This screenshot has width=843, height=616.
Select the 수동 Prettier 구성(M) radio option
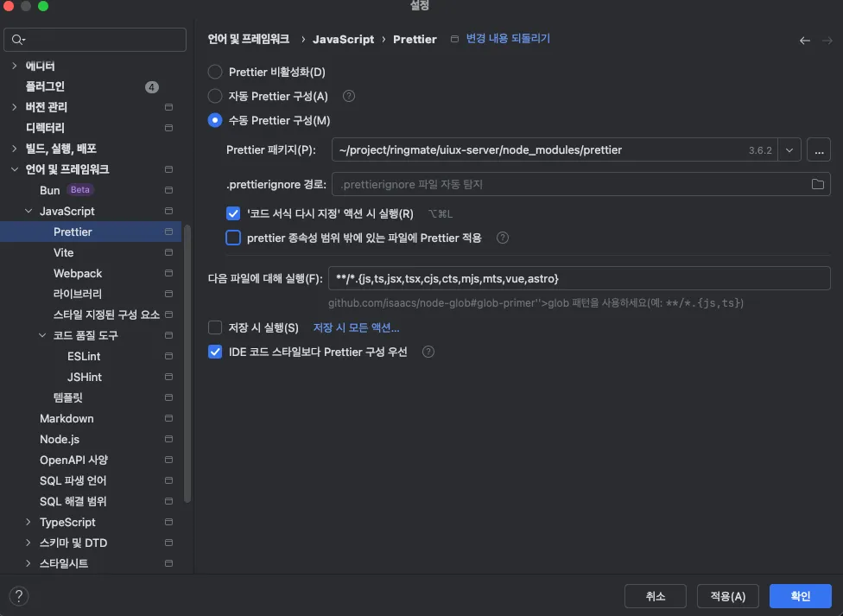pos(215,120)
